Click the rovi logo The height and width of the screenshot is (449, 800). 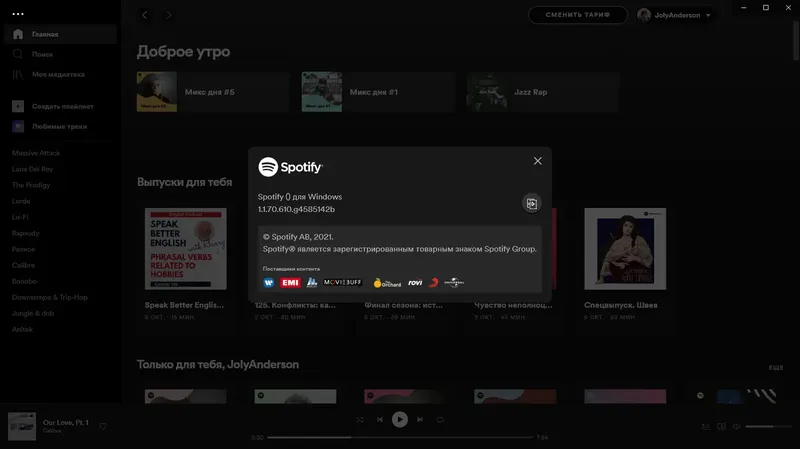(415, 283)
